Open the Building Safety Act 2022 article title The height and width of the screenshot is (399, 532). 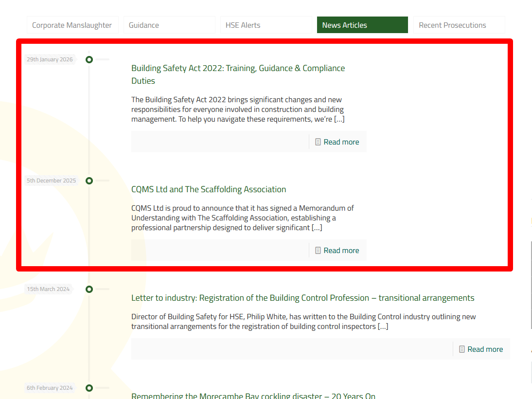[238, 69]
